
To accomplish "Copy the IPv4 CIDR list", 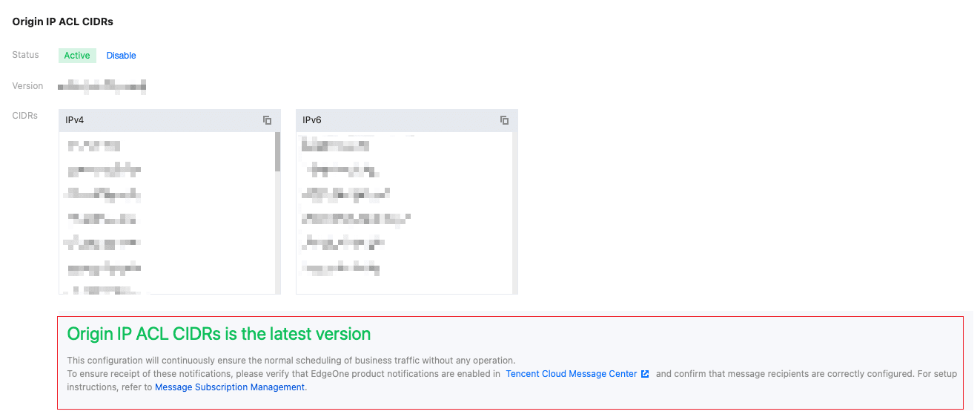I will pos(268,120).
